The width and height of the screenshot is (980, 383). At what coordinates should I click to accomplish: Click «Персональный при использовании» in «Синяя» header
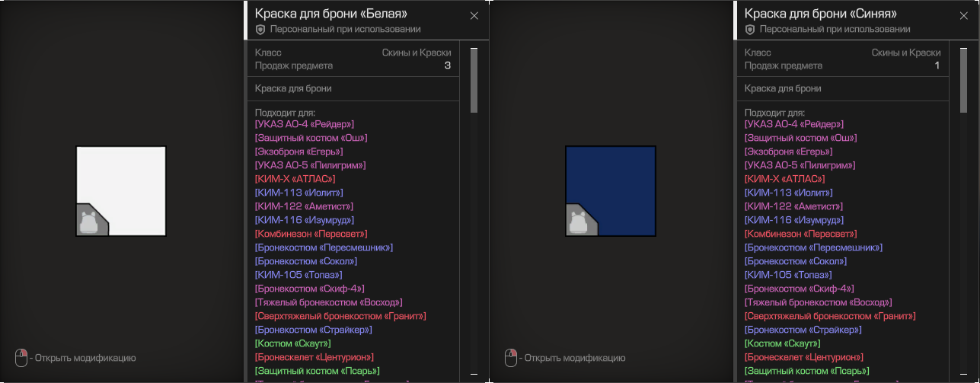pos(835,29)
